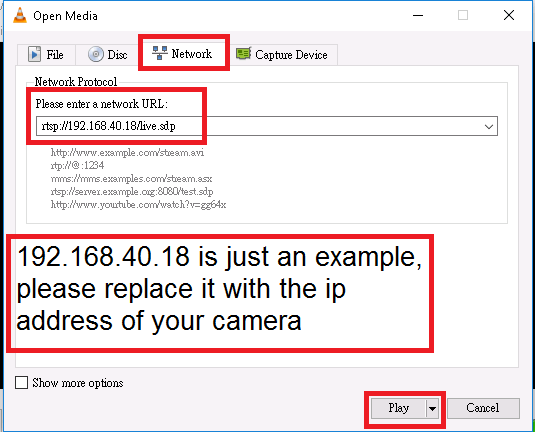Open the Disc tab
Viewport: 538px width, 432px height.
(107, 55)
